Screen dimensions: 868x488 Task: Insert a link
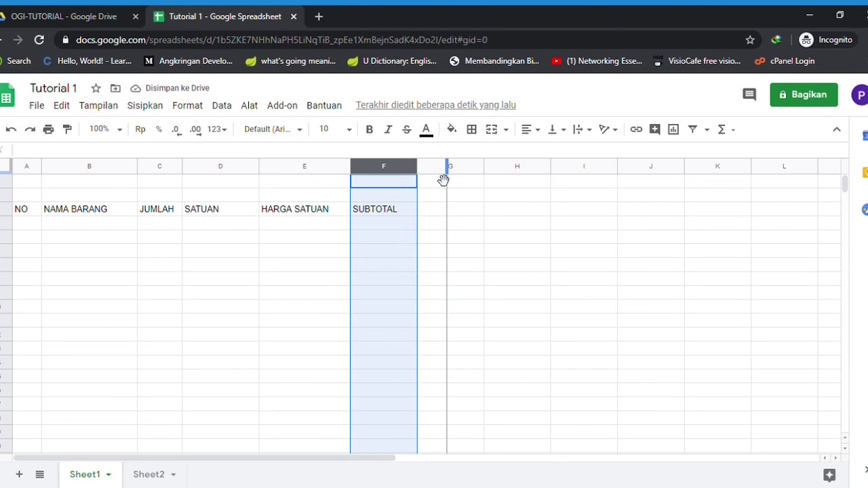tap(636, 129)
